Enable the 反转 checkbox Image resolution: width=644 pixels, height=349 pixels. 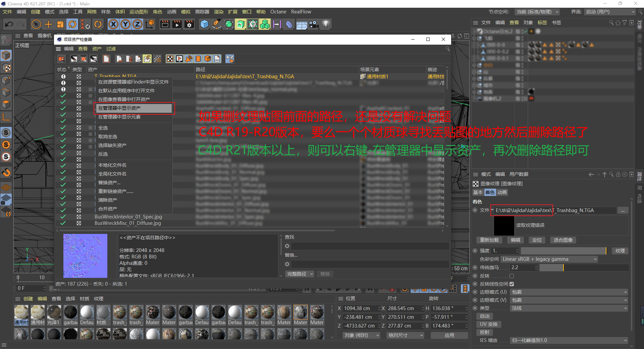tap(512, 276)
